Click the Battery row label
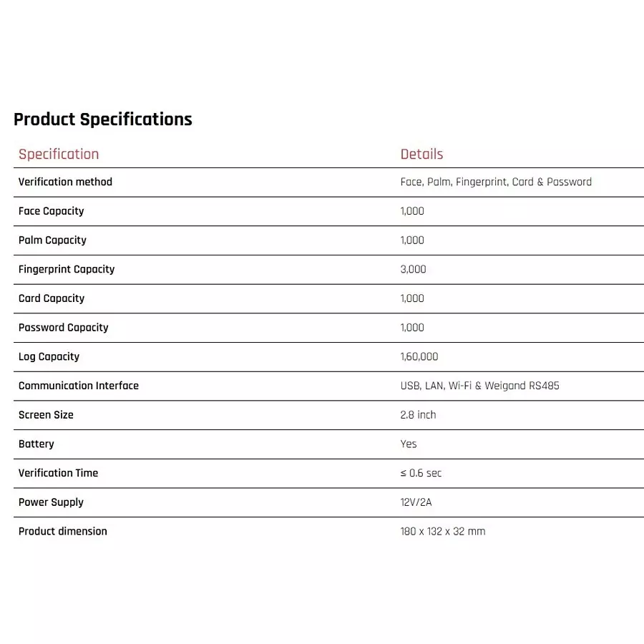This screenshot has height=644, width=644. [36, 444]
